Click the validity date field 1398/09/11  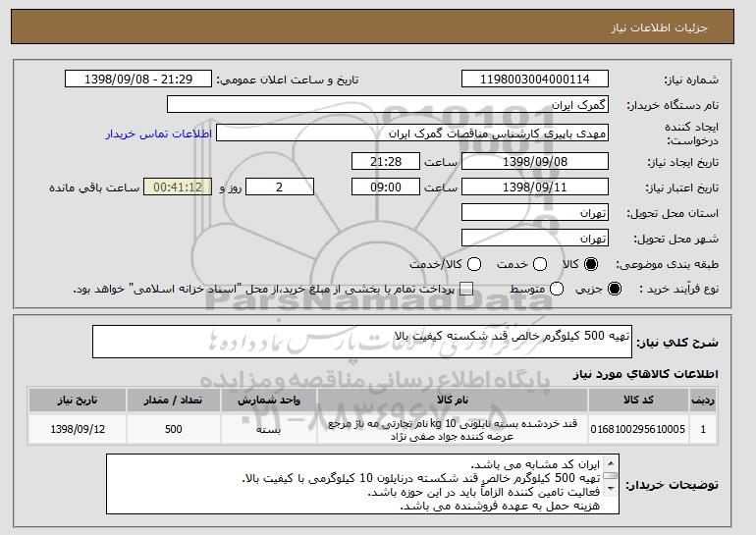click(x=535, y=187)
